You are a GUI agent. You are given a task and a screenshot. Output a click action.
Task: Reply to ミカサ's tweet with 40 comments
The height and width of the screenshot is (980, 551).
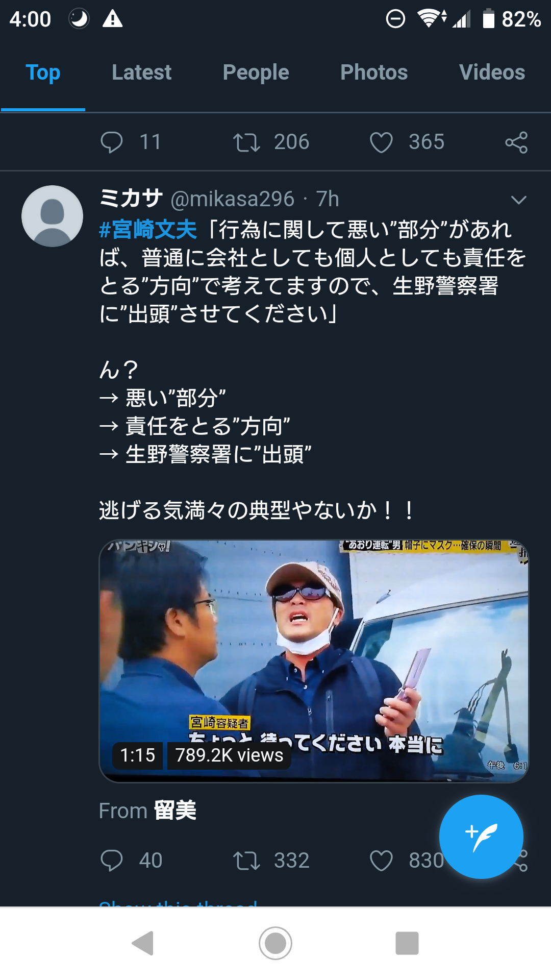pos(112,860)
